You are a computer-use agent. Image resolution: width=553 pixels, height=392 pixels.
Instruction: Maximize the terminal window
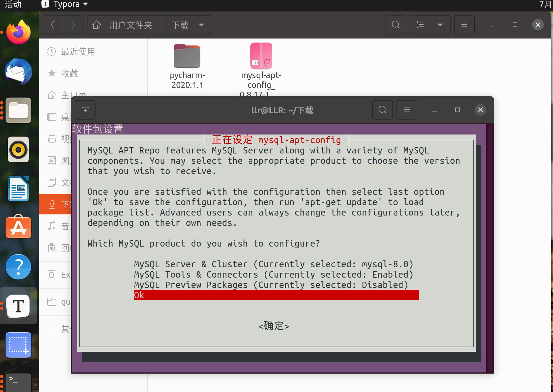click(457, 110)
